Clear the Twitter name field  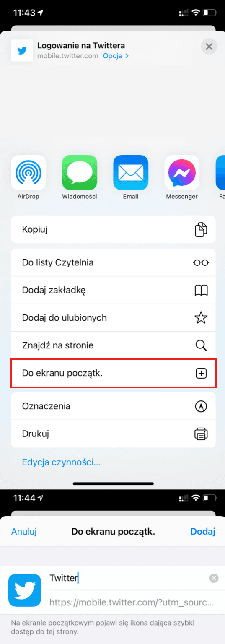(214, 579)
